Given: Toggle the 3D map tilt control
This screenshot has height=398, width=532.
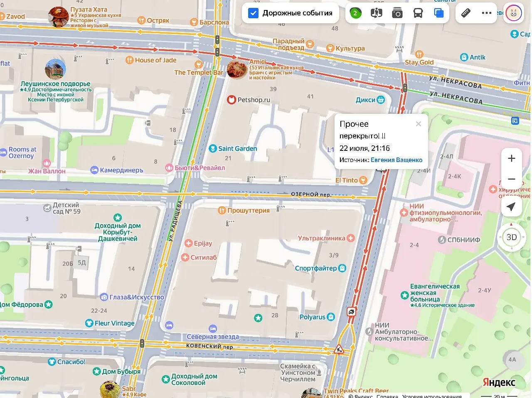Looking at the screenshot, I should (x=512, y=237).
